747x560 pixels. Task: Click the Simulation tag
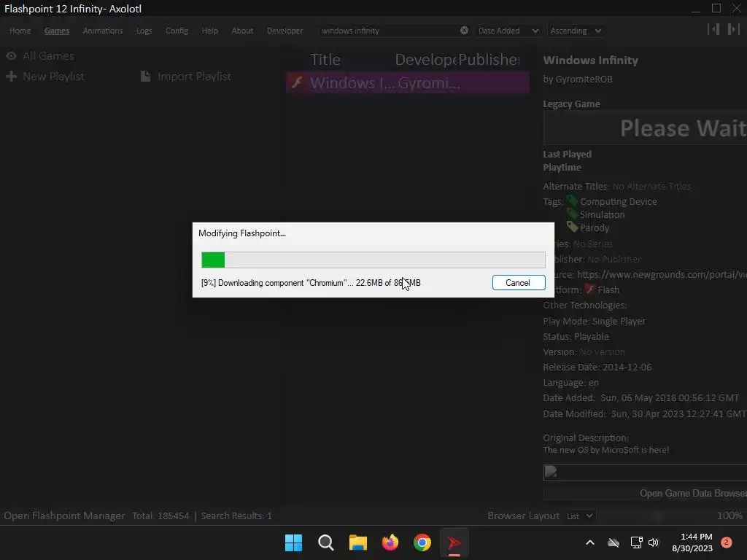tap(602, 215)
